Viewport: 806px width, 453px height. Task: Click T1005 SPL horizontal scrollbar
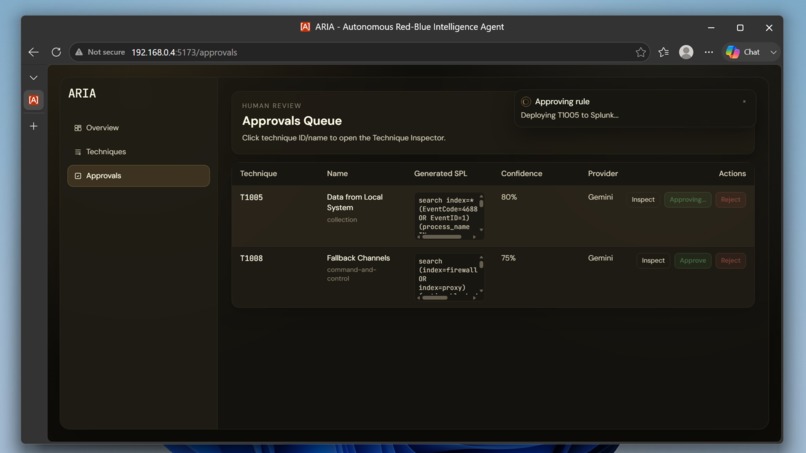click(x=442, y=237)
